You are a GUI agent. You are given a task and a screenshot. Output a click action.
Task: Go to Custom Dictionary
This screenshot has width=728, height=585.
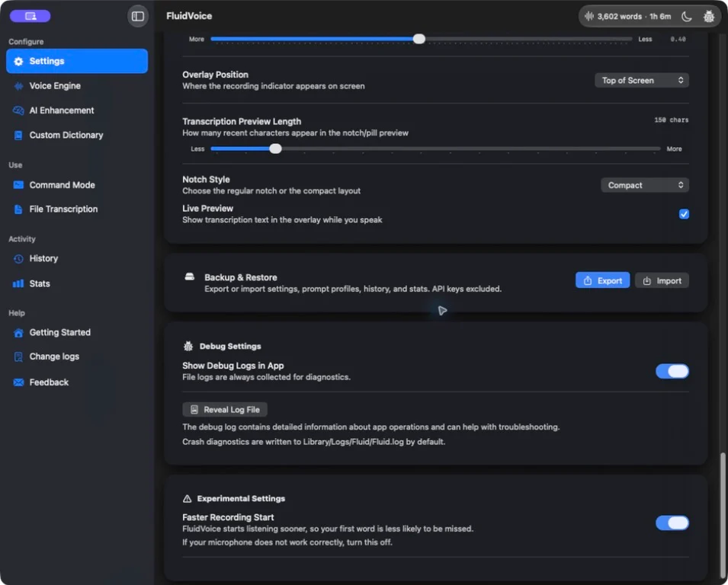click(77, 135)
